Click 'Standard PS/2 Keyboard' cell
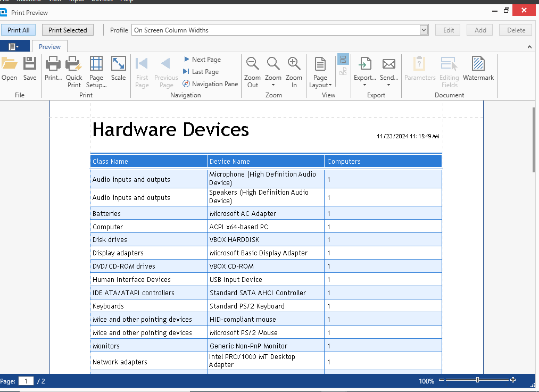This screenshot has width=539, height=392. (x=266, y=306)
